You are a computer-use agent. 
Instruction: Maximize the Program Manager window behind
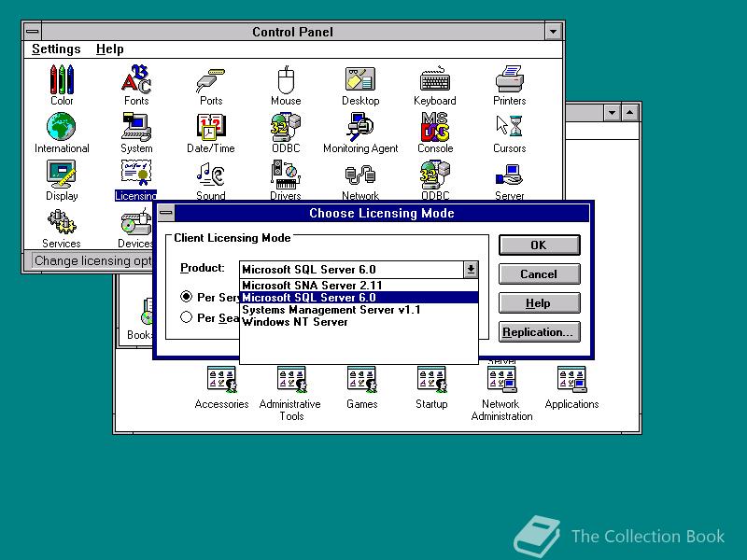point(629,113)
